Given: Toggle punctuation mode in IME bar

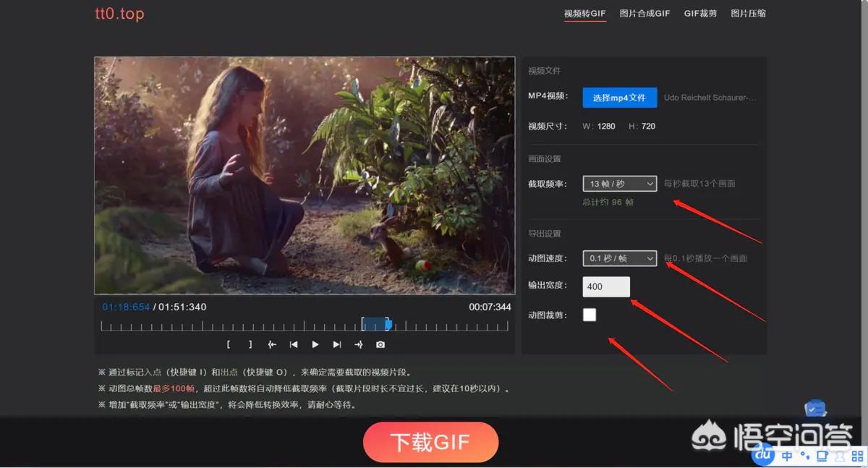Looking at the screenshot, I should click(804, 456).
